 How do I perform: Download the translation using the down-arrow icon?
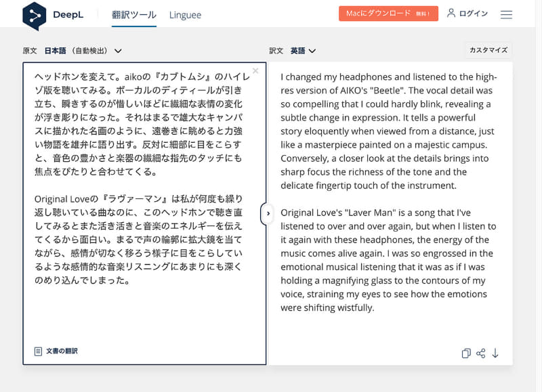495,353
